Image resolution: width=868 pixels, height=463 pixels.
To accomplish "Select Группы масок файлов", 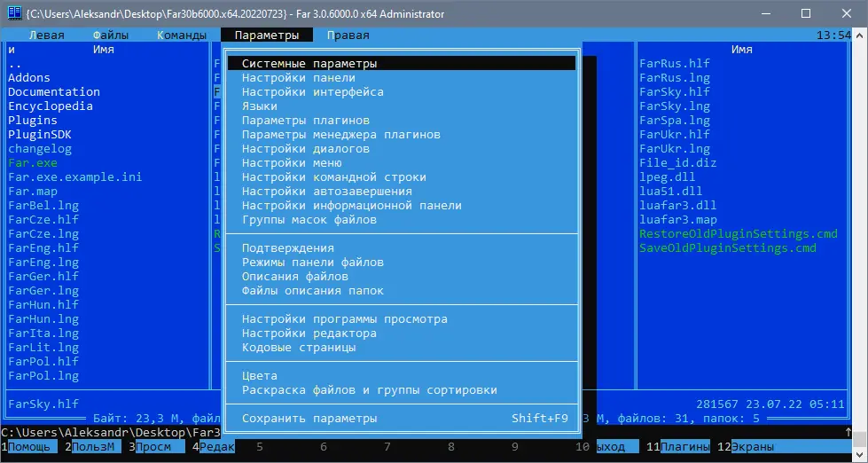I will (x=402, y=220).
